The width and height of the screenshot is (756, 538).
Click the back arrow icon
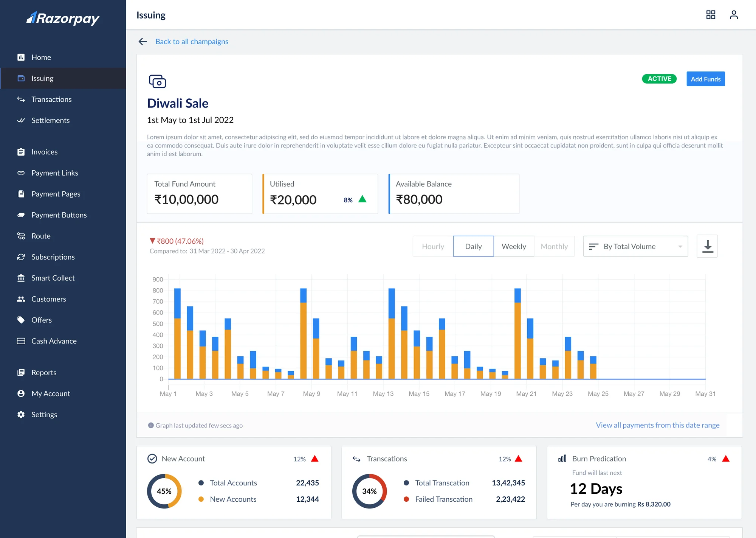coord(143,42)
